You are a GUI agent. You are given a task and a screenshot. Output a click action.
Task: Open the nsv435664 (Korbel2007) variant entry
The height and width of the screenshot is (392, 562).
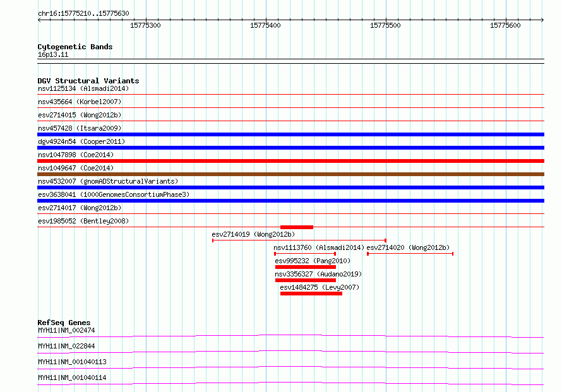click(x=80, y=102)
